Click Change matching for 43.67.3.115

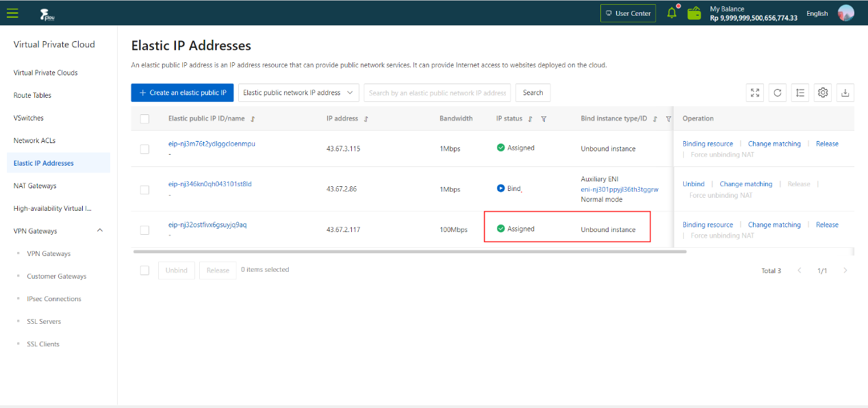click(774, 144)
